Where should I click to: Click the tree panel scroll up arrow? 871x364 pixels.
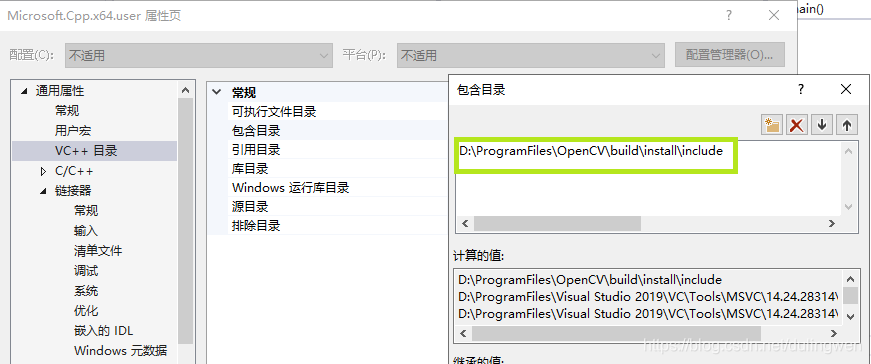(x=186, y=89)
